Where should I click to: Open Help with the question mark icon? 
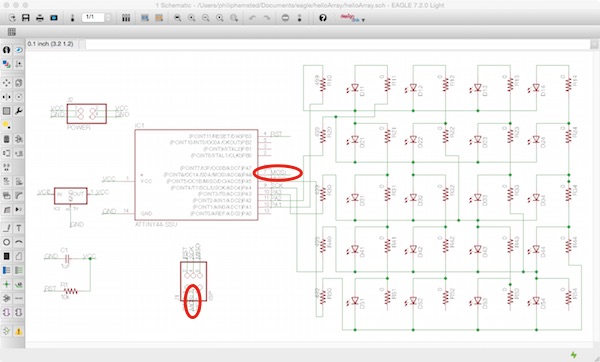(x=323, y=18)
